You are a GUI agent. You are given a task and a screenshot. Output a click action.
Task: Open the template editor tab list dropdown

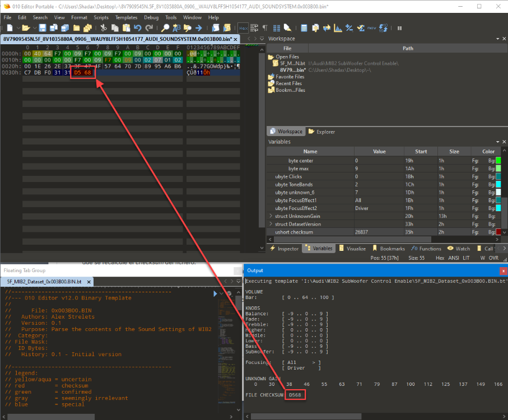(239, 282)
